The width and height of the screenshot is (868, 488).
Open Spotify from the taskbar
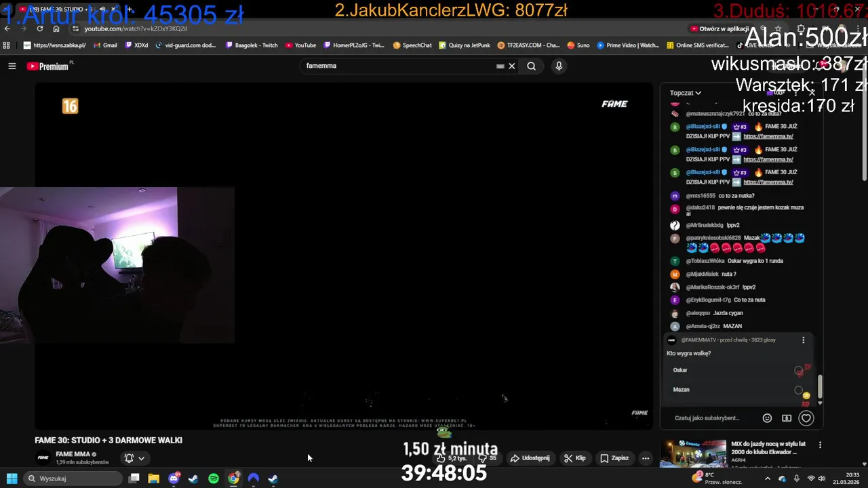coord(214,479)
